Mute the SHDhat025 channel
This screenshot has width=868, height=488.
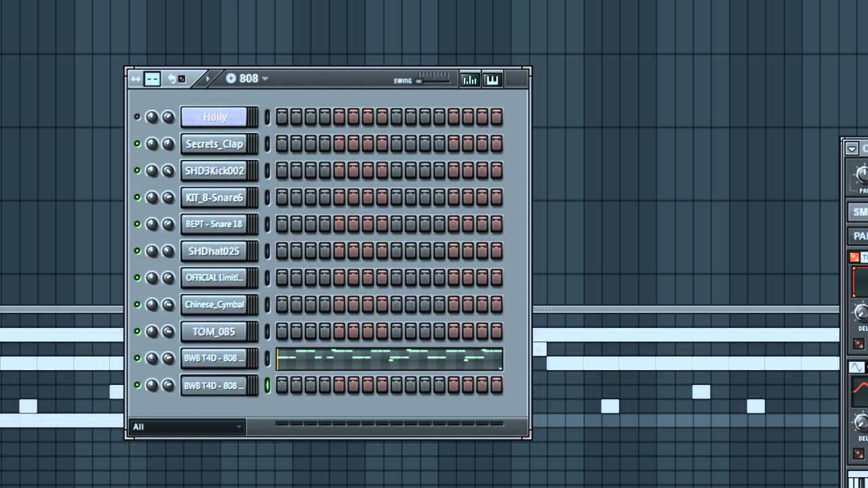138,251
